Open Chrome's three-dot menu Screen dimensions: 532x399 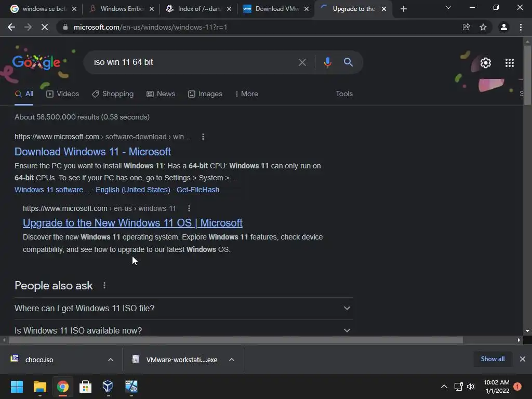click(521, 27)
